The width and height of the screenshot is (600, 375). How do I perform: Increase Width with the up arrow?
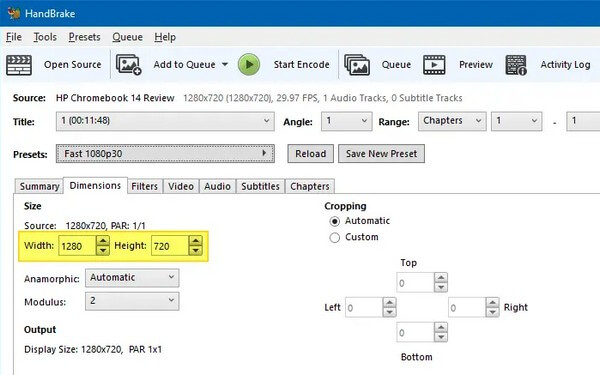point(103,241)
